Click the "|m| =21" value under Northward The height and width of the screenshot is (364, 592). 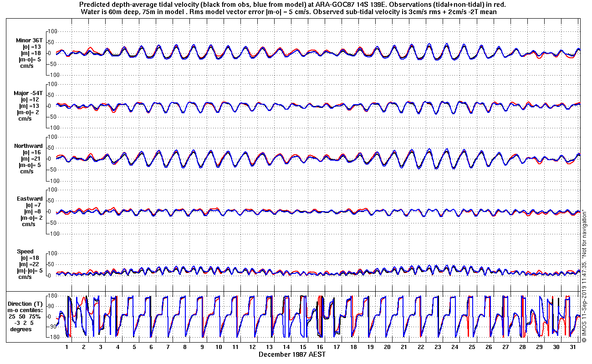point(31,159)
